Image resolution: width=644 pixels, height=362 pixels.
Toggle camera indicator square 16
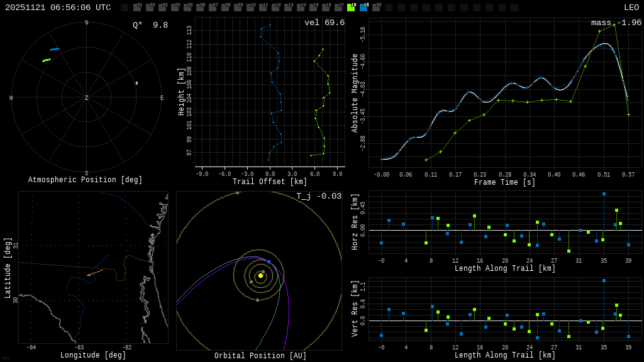(x=326, y=8)
